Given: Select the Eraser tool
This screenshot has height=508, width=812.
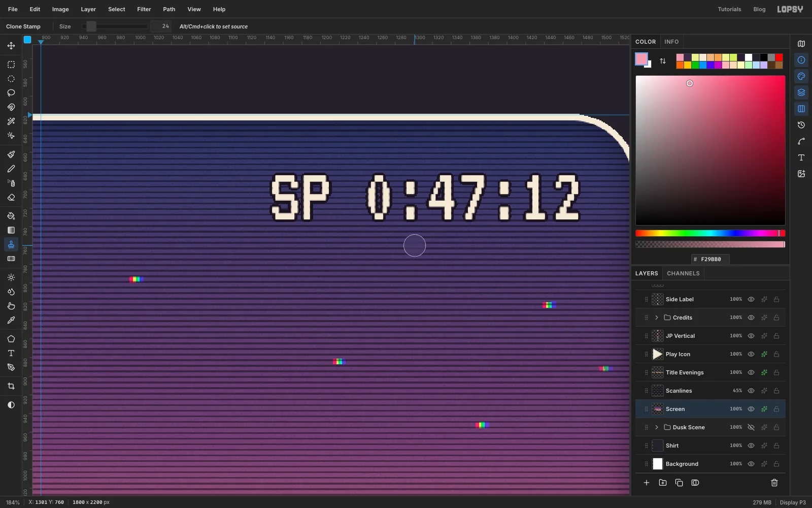Looking at the screenshot, I should (11, 197).
